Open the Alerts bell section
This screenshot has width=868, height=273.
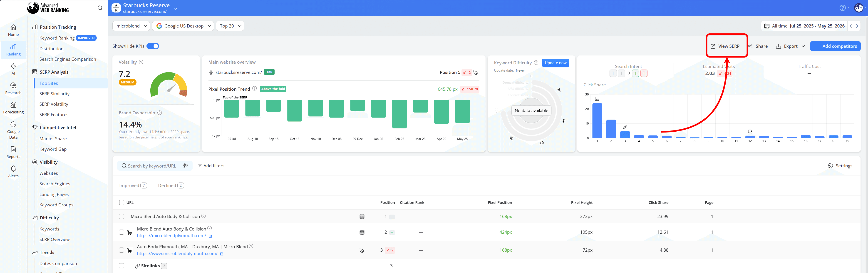point(13,171)
